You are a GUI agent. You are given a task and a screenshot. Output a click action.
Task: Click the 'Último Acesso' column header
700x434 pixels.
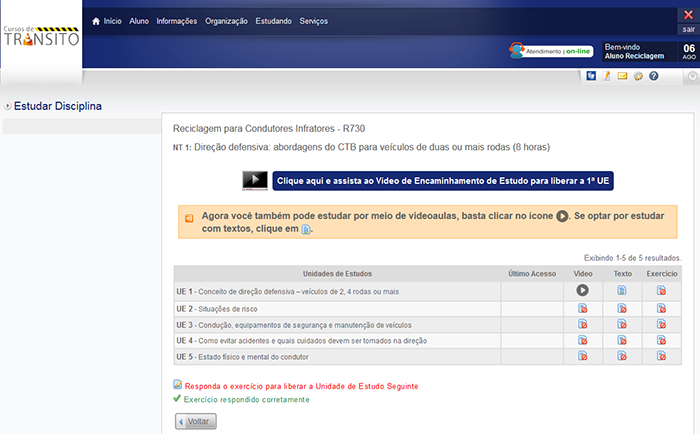tap(532, 274)
